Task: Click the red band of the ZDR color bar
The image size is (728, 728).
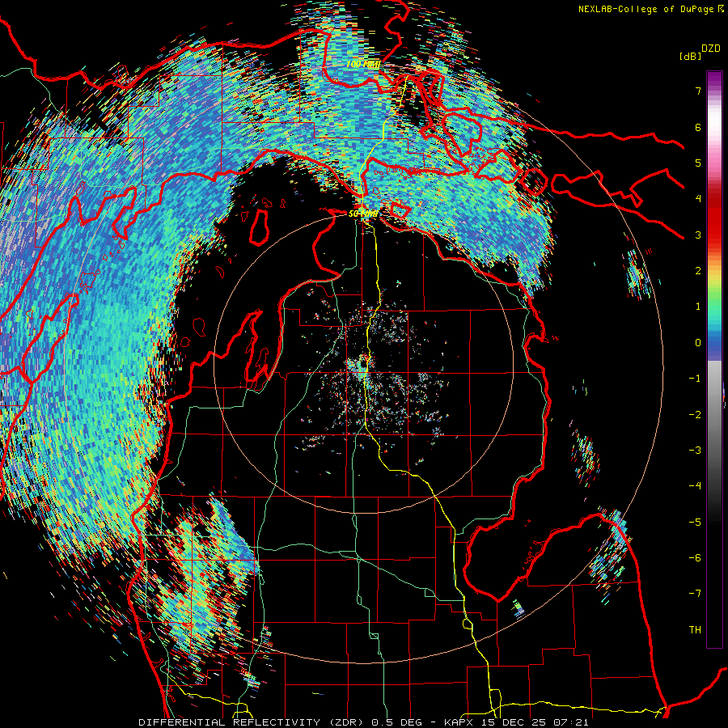Action: point(714,218)
